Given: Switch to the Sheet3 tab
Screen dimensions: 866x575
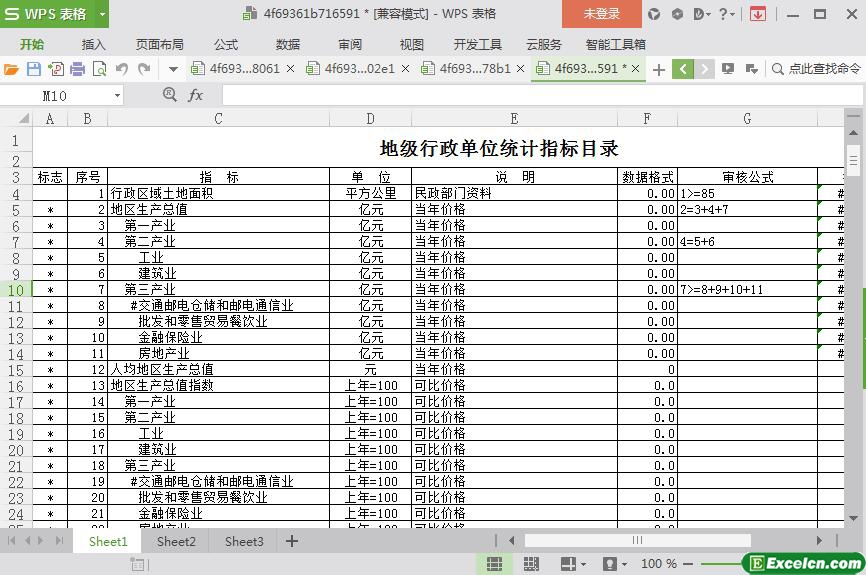Looking at the screenshot, I should click(244, 541).
